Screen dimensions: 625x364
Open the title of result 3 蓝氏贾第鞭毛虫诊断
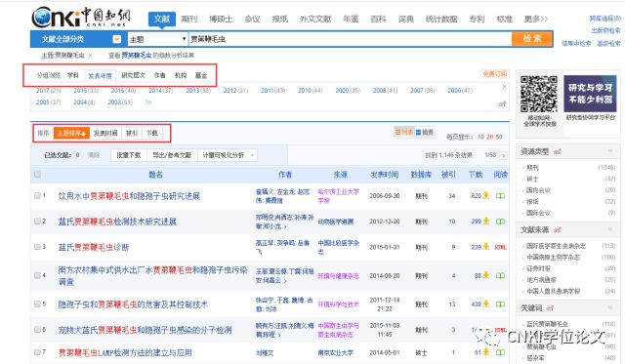(x=94, y=247)
